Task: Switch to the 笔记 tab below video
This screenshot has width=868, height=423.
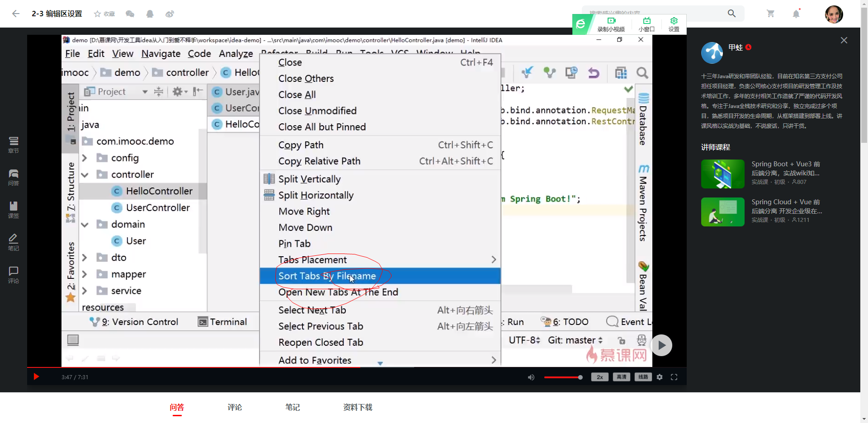Action: click(x=292, y=407)
